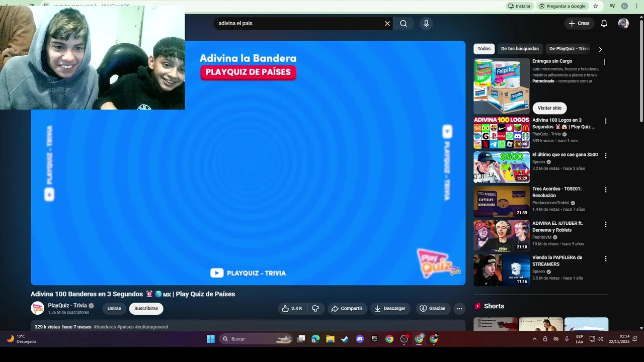Click the Crear button
This screenshot has height=362, width=644.
coord(579,24)
